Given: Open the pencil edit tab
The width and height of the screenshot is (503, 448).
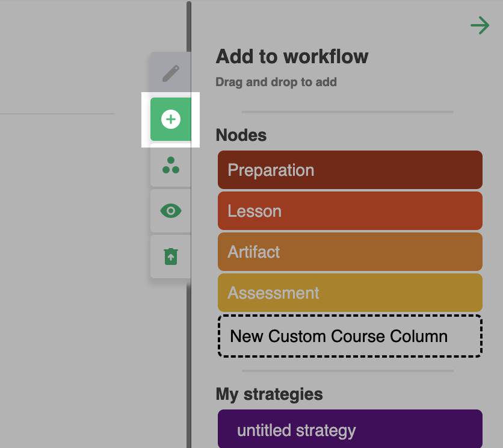Looking at the screenshot, I should click(171, 73).
